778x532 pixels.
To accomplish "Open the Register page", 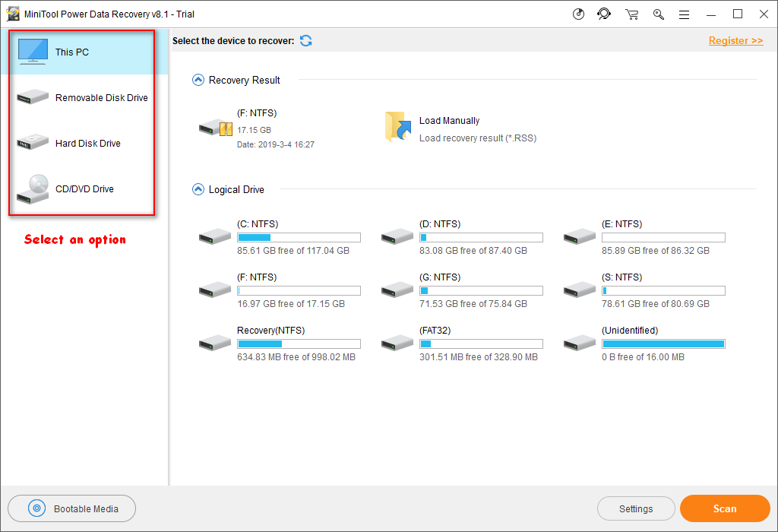I will pos(735,40).
